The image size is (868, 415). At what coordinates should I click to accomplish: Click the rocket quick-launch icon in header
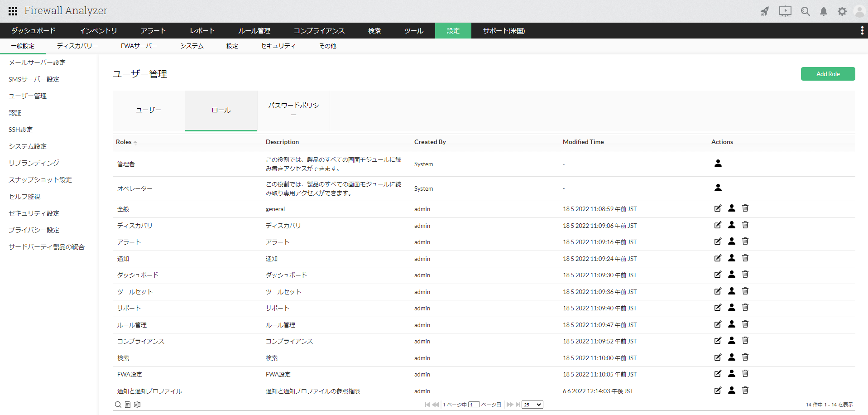tap(765, 11)
